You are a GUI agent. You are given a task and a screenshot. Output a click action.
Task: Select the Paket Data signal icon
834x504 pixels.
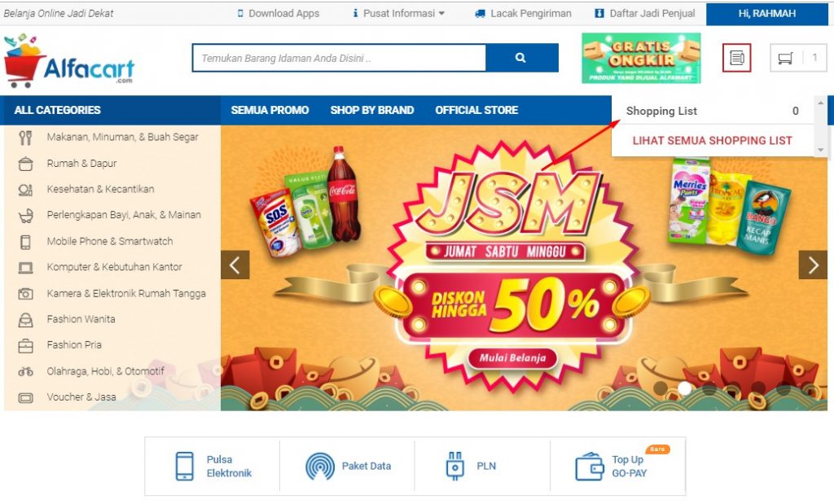319,467
